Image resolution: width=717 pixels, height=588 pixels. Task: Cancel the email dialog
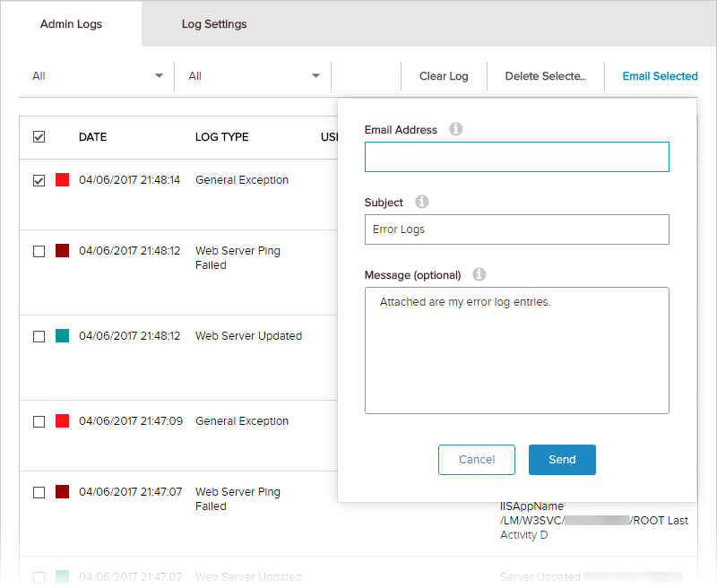point(477,460)
